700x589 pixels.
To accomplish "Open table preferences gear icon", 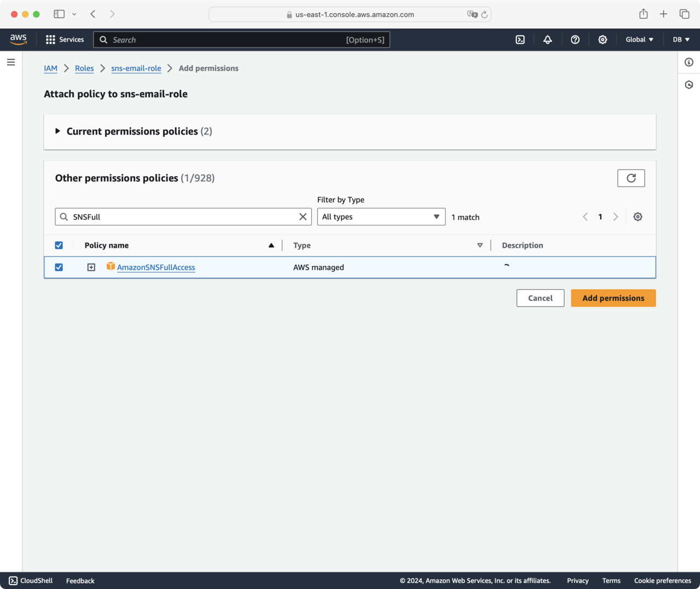I will tap(638, 217).
